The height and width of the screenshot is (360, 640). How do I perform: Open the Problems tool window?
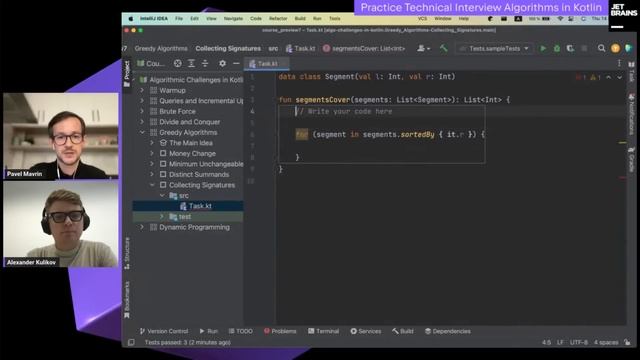(280, 331)
